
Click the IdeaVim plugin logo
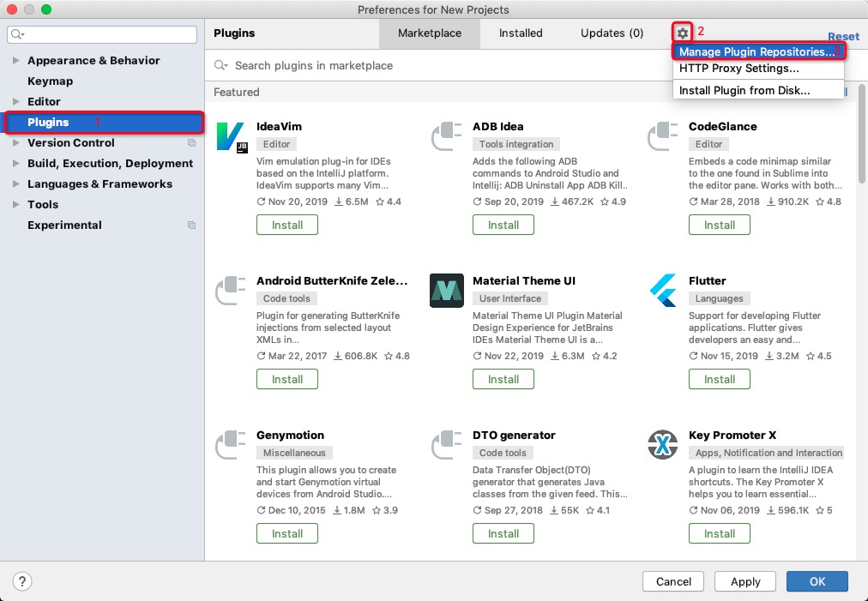click(231, 137)
